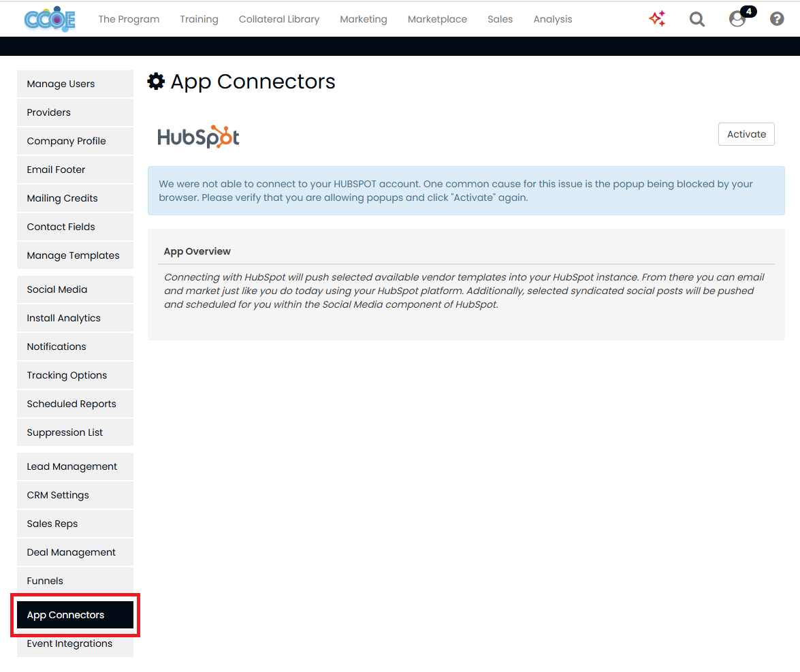800x672 pixels.
Task: Go to Deal Management
Action: (75, 552)
